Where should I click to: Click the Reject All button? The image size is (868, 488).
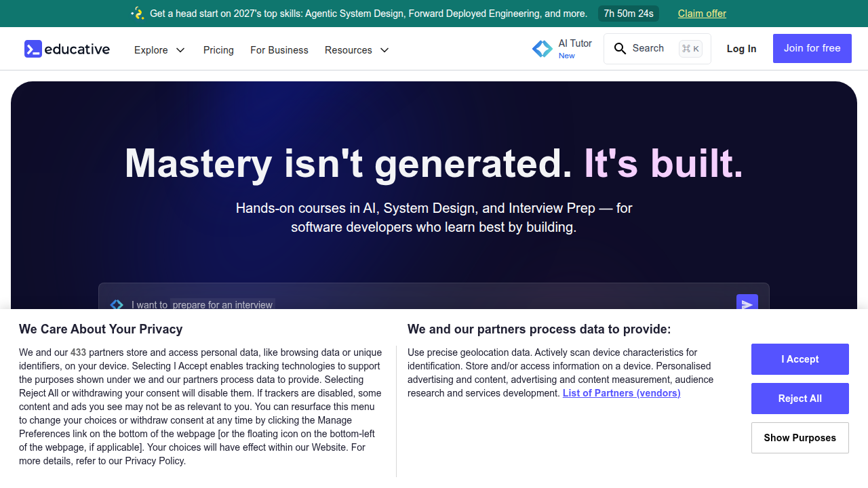click(800, 399)
